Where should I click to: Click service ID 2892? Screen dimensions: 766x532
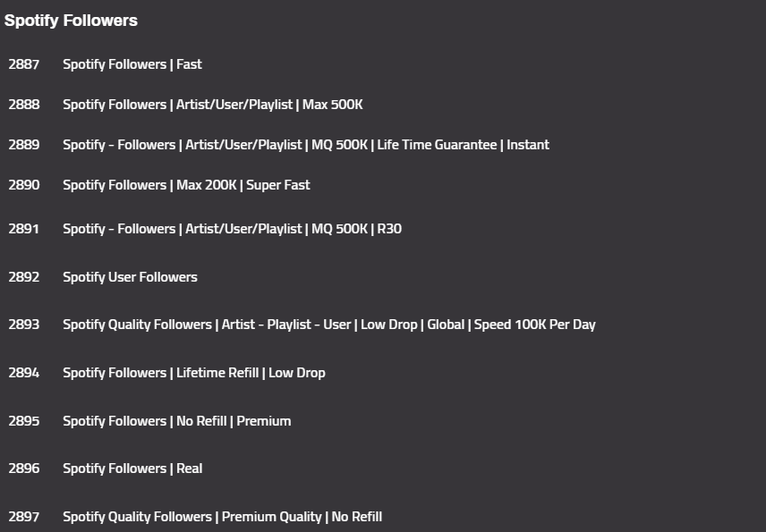tap(24, 277)
